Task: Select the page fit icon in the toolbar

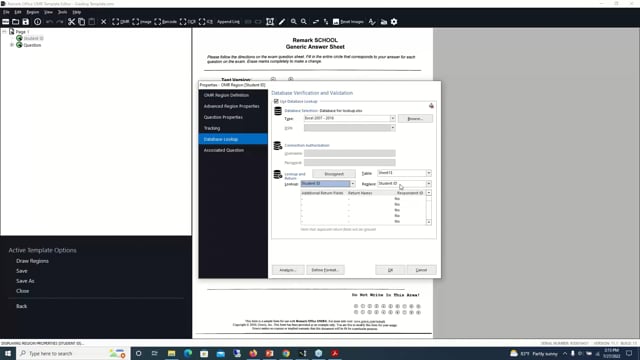Action: (x=270, y=22)
